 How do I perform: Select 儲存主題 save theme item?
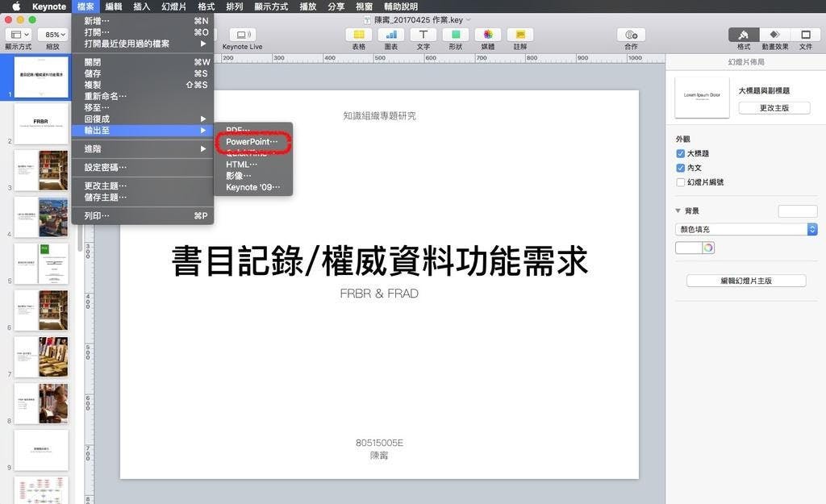143,198
